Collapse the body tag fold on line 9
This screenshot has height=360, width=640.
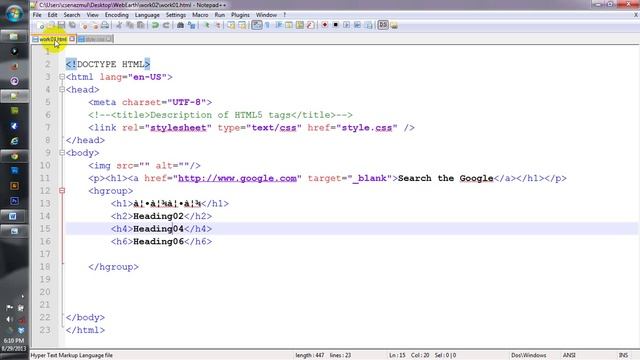[x=62, y=153]
